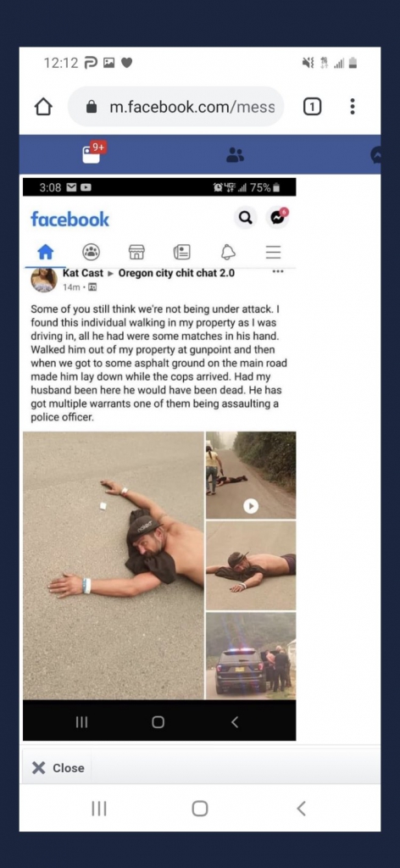The image size is (400, 868).
Task: Click the Close button below the image
Action: coord(58,768)
